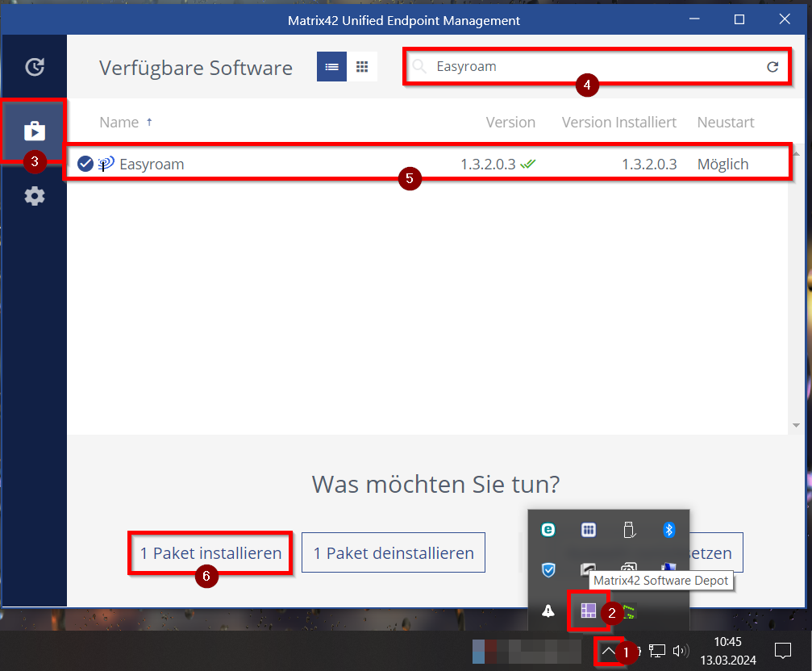Image resolution: width=812 pixels, height=671 pixels.
Task: Click the Easyroam antenna package icon
Action: click(106, 164)
